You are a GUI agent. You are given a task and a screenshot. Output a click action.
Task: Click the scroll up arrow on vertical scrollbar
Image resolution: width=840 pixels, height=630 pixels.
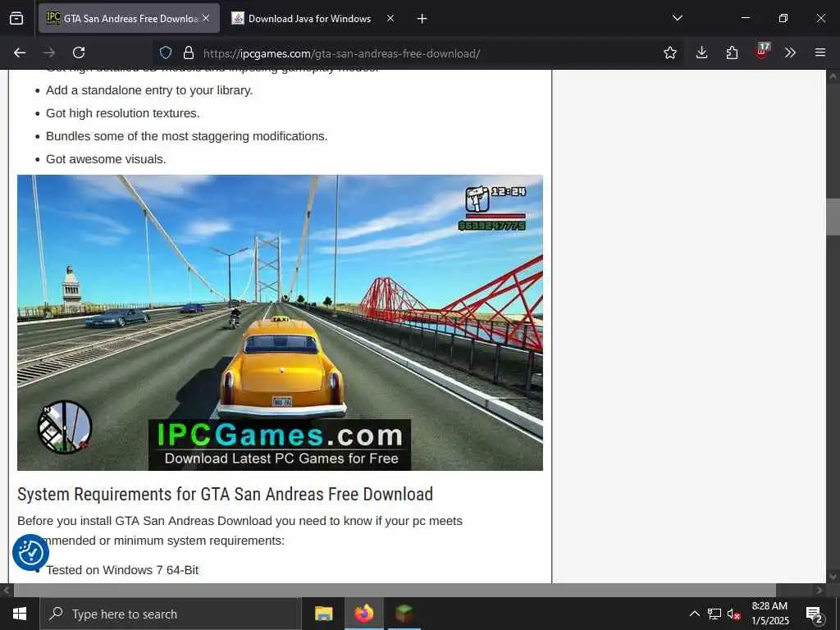[x=833, y=76]
